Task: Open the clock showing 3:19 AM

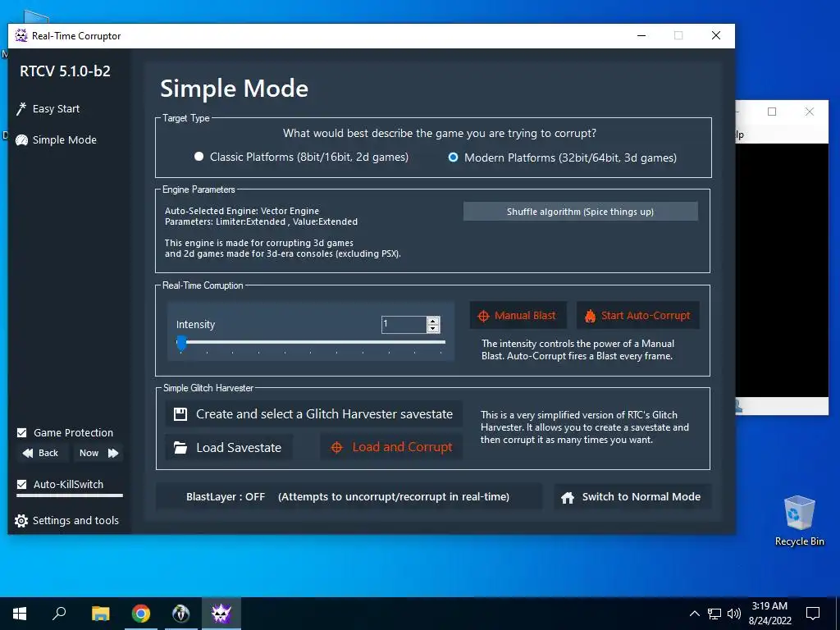Action: click(x=769, y=614)
